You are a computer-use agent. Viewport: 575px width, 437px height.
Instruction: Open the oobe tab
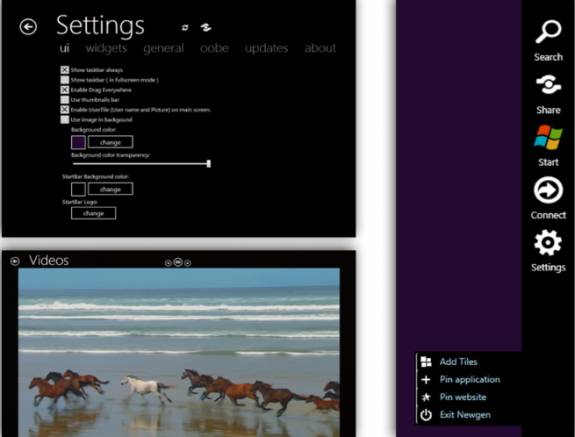215,48
